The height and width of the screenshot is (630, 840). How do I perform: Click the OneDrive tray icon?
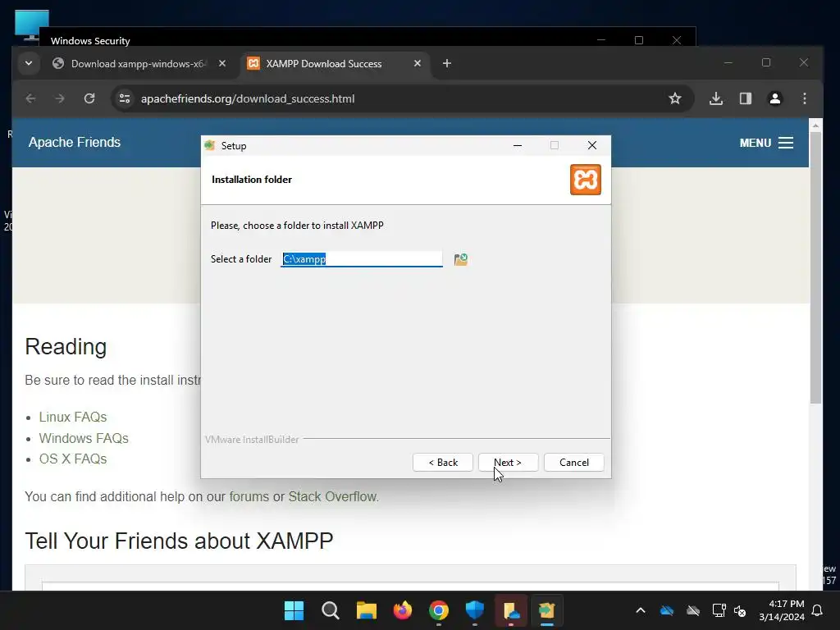[x=667, y=610]
